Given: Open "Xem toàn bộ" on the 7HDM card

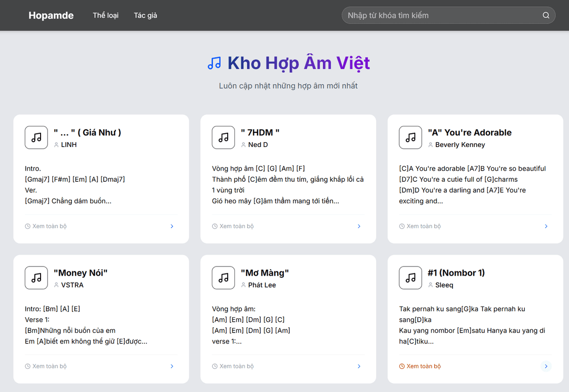Looking at the screenshot, I should pyautogui.click(x=236, y=226).
